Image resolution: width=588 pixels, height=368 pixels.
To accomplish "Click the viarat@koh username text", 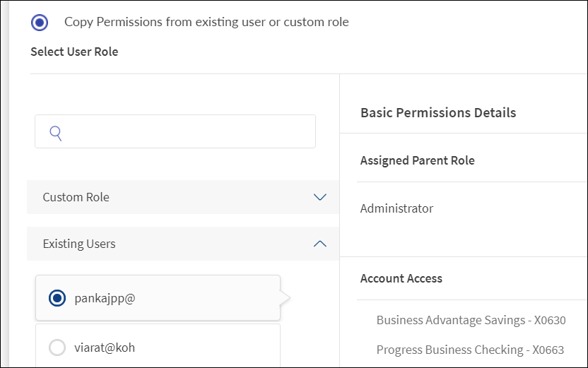I will (105, 347).
